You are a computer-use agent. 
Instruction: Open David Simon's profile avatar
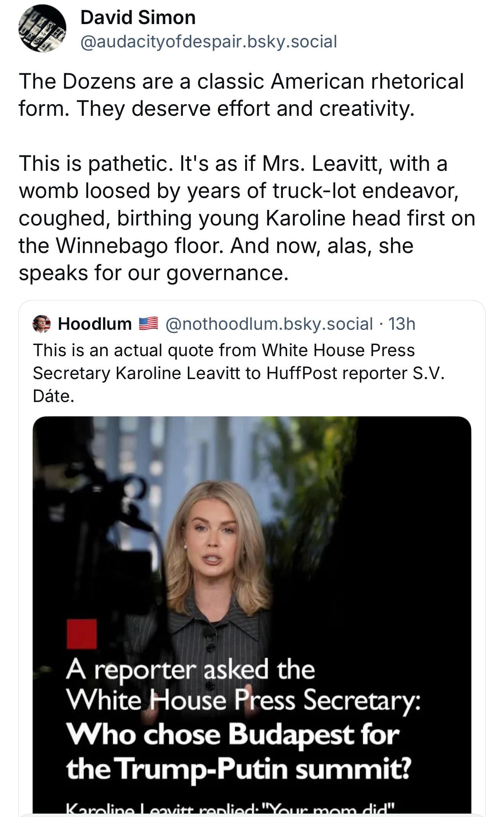pyautogui.click(x=42, y=28)
